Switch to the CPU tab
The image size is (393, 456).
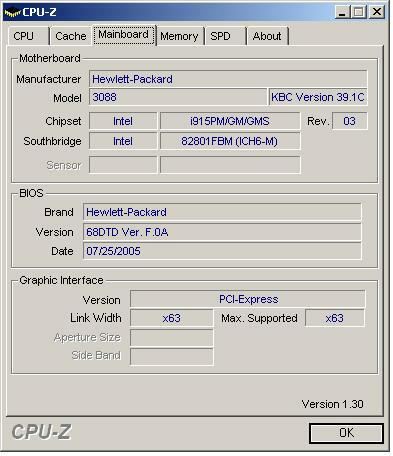[x=28, y=36]
